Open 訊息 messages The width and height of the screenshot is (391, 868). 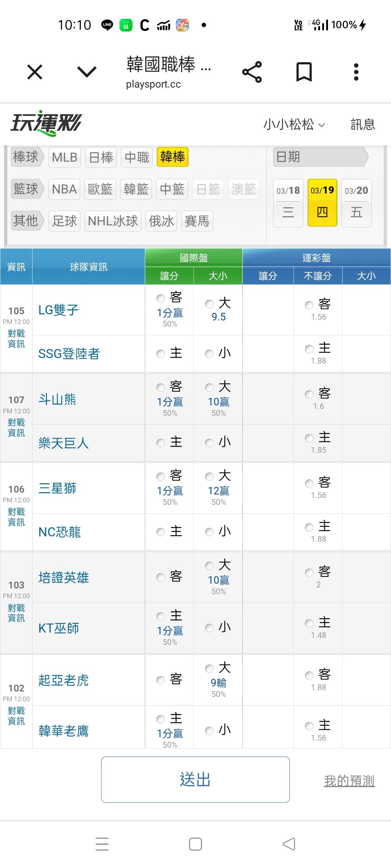pos(363,124)
